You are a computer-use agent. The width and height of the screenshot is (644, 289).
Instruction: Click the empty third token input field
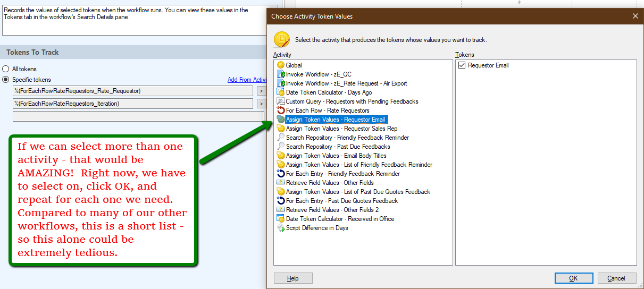pyautogui.click(x=138, y=116)
